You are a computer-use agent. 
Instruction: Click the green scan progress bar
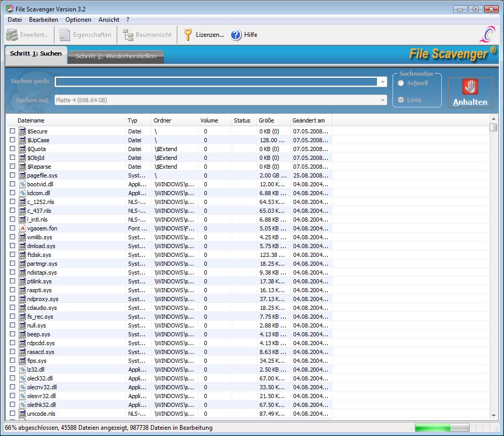[x=442, y=428]
